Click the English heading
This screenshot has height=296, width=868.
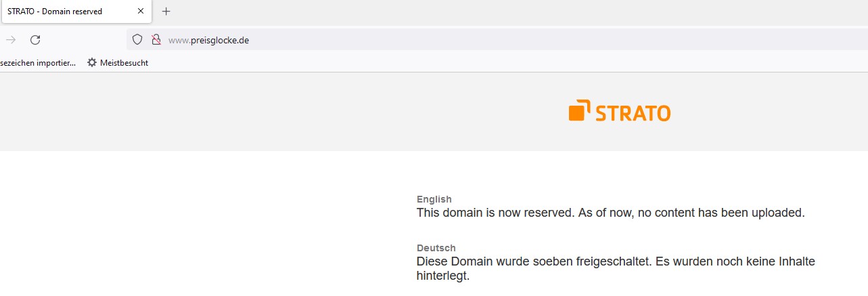tap(434, 199)
